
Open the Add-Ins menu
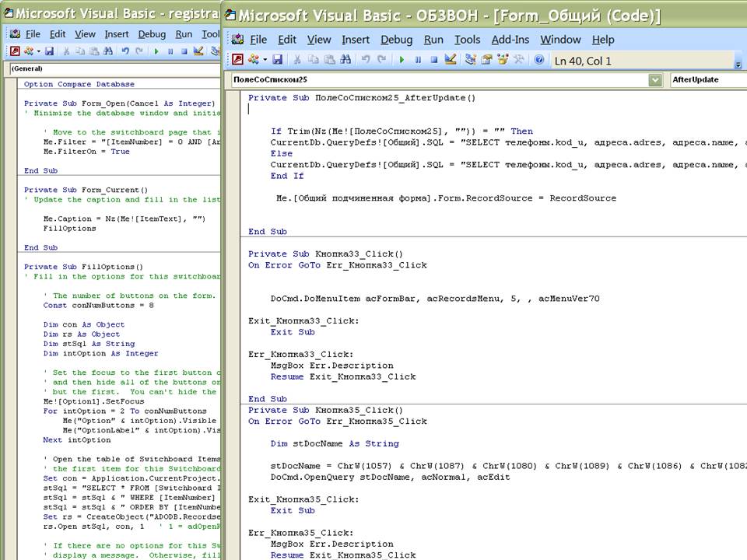tap(510, 40)
